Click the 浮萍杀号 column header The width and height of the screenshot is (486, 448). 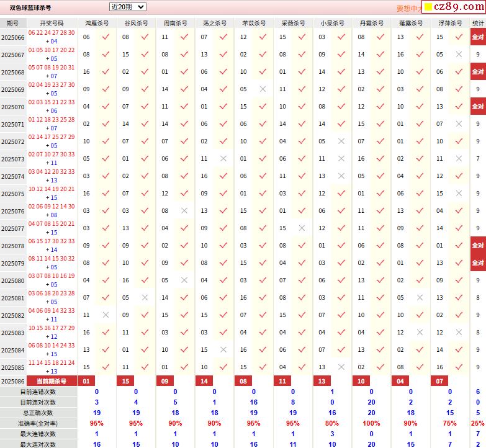pos(450,23)
